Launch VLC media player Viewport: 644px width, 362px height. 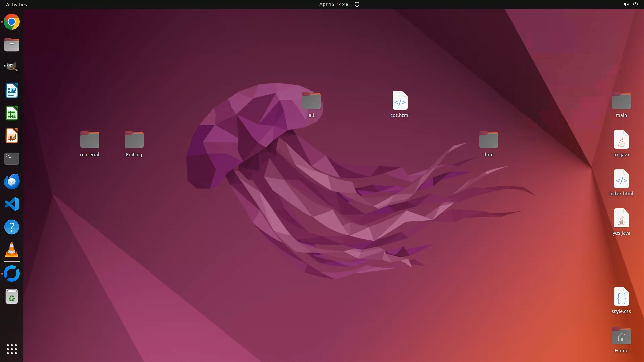click(12, 250)
